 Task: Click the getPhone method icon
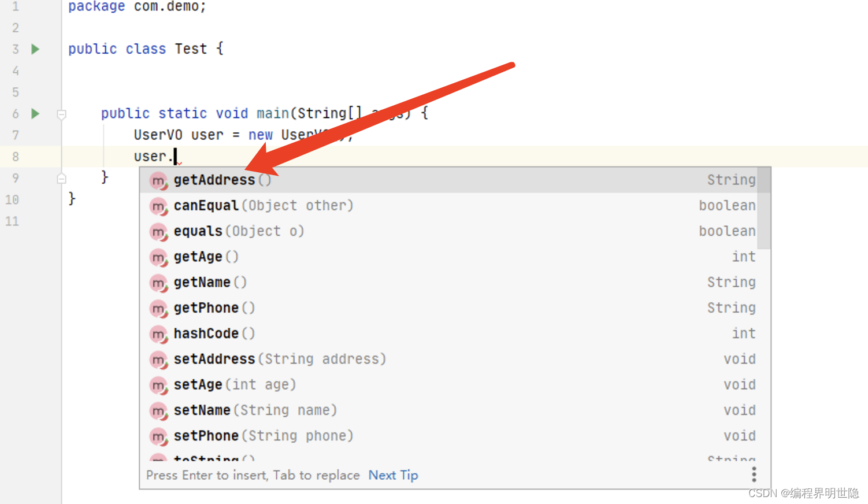point(158,309)
